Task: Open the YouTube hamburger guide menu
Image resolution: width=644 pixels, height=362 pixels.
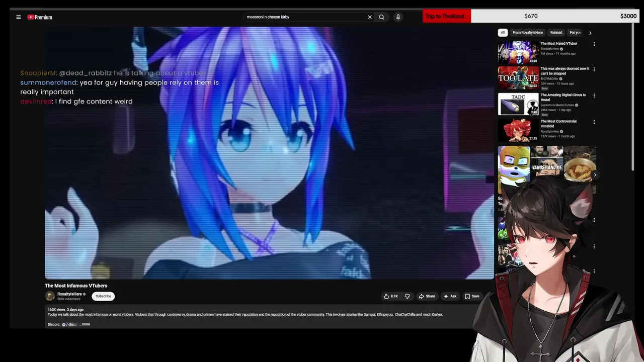Action: 19,17
